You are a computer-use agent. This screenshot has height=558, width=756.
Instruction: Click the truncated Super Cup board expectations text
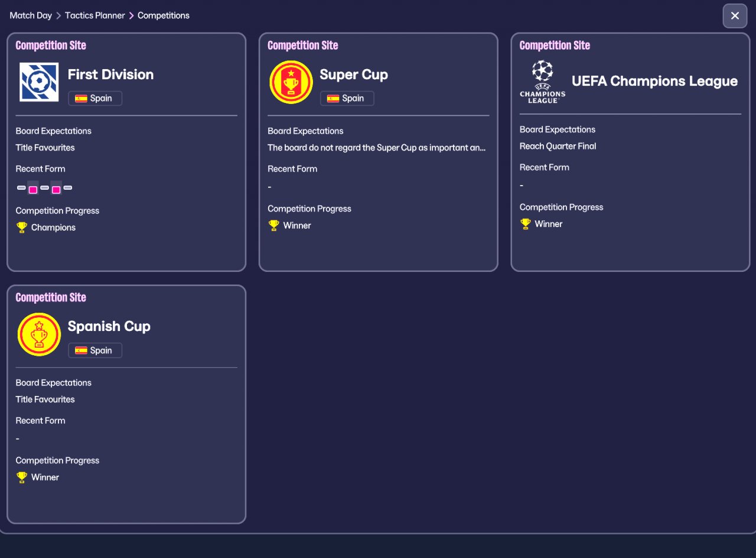377,148
